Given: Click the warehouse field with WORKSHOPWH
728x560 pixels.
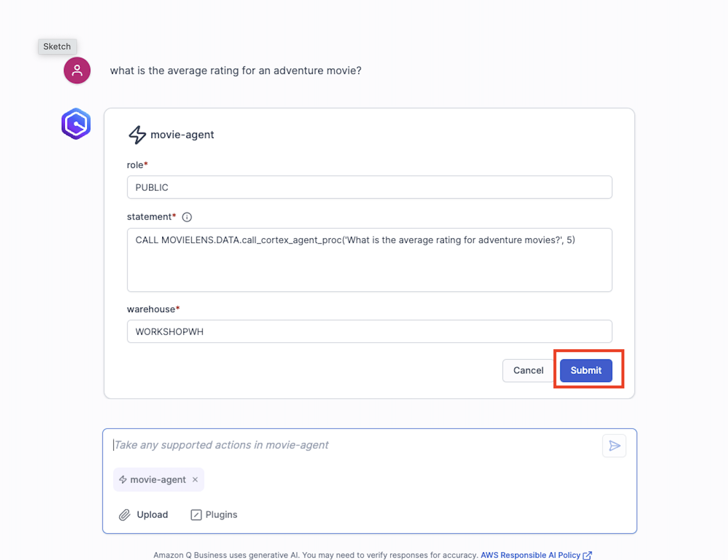Looking at the screenshot, I should coord(369,331).
